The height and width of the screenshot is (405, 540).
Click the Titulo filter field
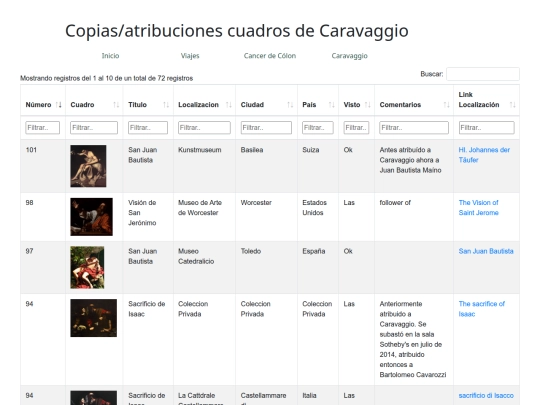[148, 127]
